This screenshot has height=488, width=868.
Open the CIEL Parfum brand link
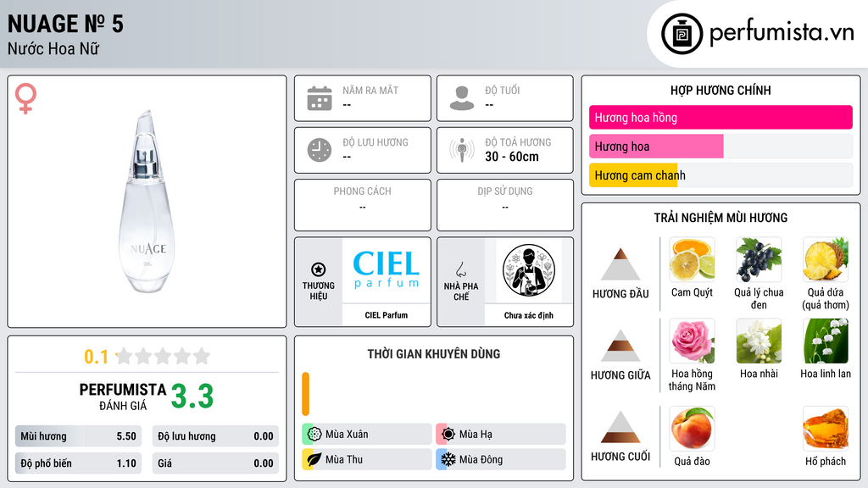pos(386,281)
